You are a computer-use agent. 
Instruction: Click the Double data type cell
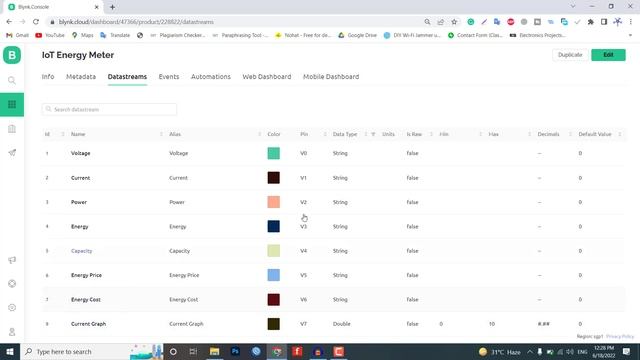[x=342, y=324]
